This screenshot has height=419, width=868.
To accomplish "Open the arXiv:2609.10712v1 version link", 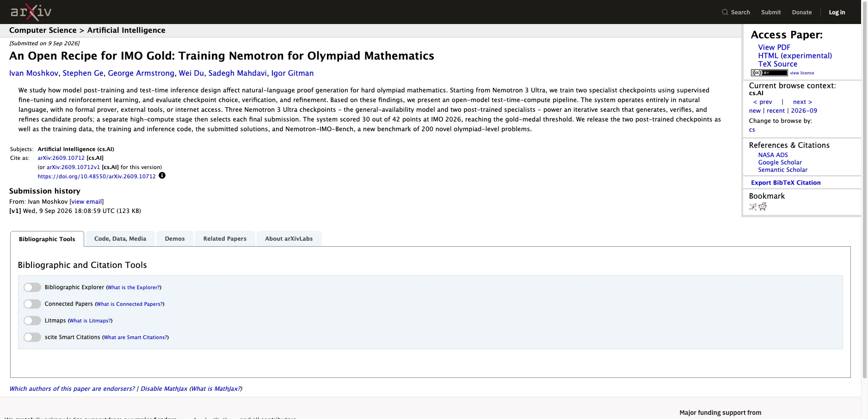I will pos(73,167).
